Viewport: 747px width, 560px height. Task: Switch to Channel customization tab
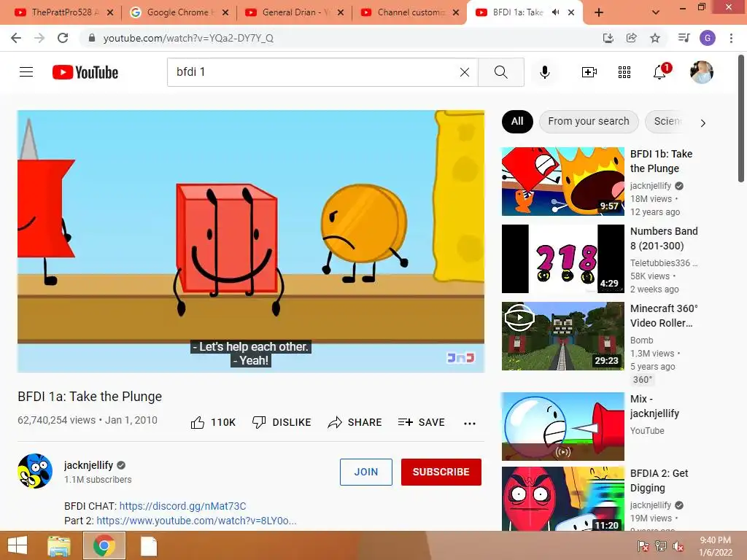pos(409,12)
